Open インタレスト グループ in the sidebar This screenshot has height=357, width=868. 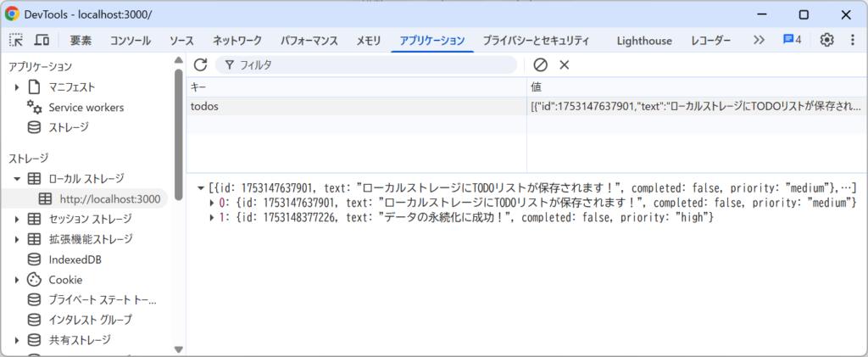[x=90, y=320]
